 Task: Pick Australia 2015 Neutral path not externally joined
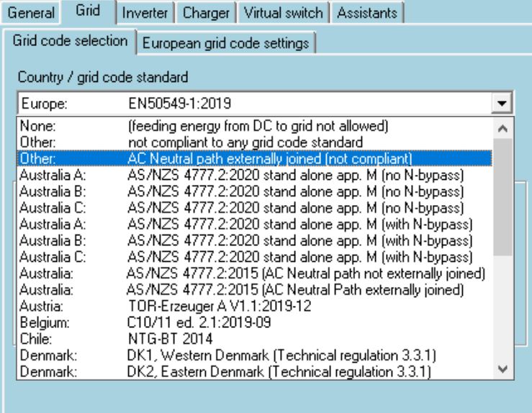254,273
